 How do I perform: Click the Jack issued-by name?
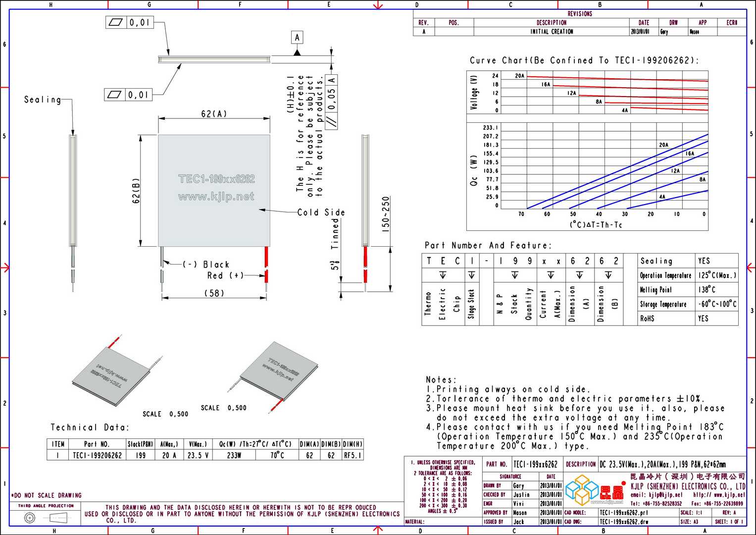click(x=518, y=522)
